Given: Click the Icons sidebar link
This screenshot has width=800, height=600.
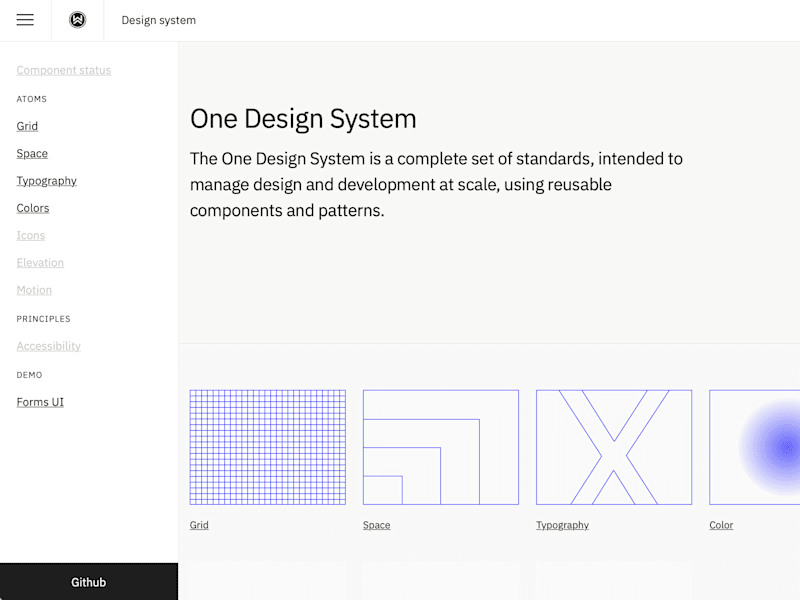Looking at the screenshot, I should [31, 236].
